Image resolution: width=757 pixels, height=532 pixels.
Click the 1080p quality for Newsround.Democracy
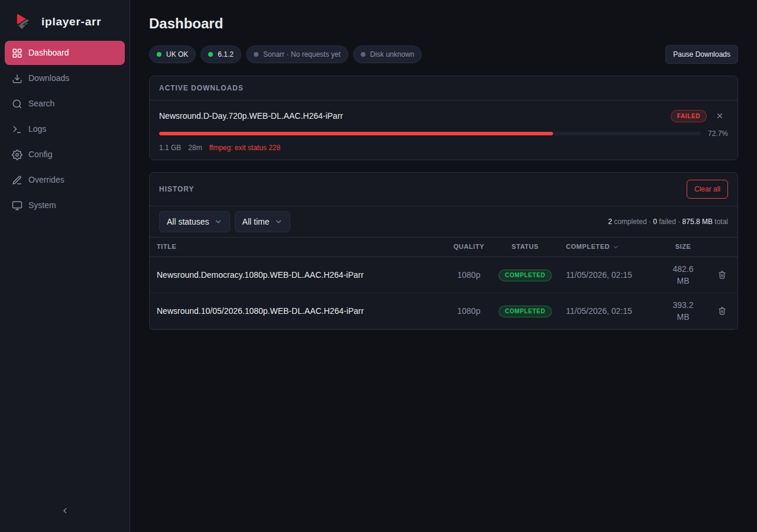tap(469, 275)
